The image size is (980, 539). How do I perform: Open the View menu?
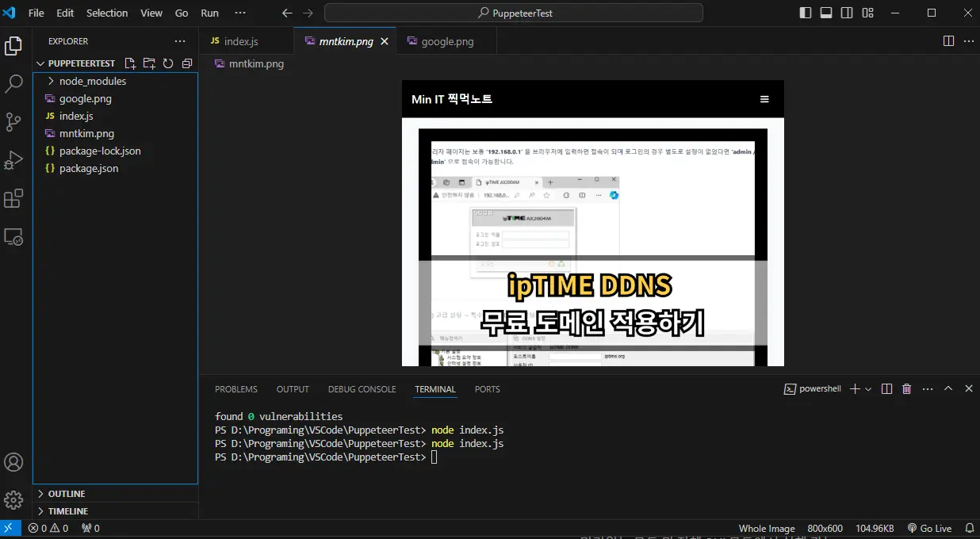151,13
